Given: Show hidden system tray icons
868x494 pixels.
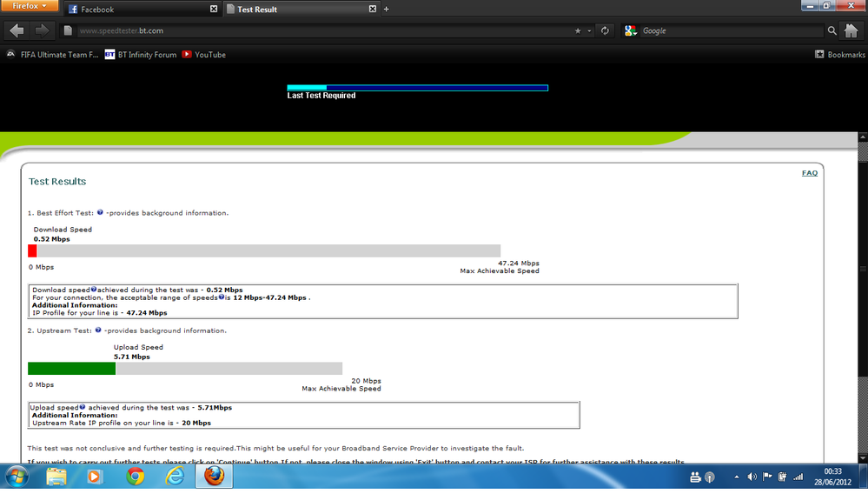Looking at the screenshot, I should click(736, 477).
